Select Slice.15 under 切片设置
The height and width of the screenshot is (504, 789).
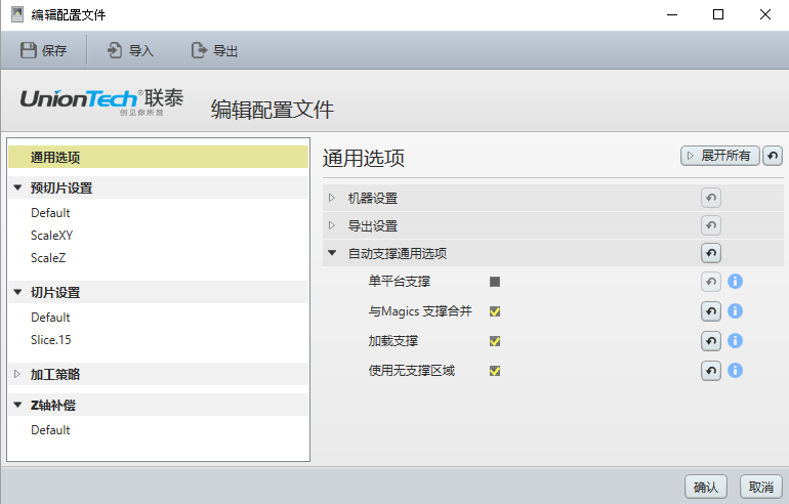pos(51,339)
